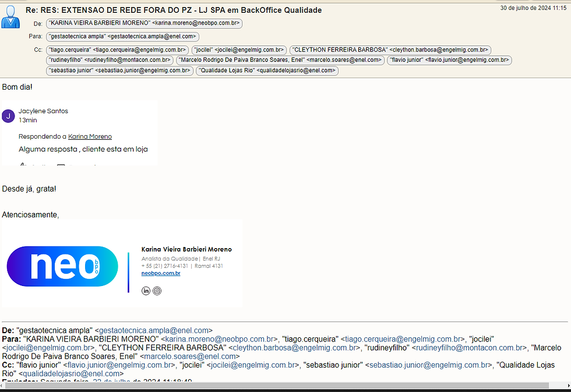Click the date 30 de julho de 2024 11:15
The height and width of the screenshot is (392, 571).
coord(533,8)
